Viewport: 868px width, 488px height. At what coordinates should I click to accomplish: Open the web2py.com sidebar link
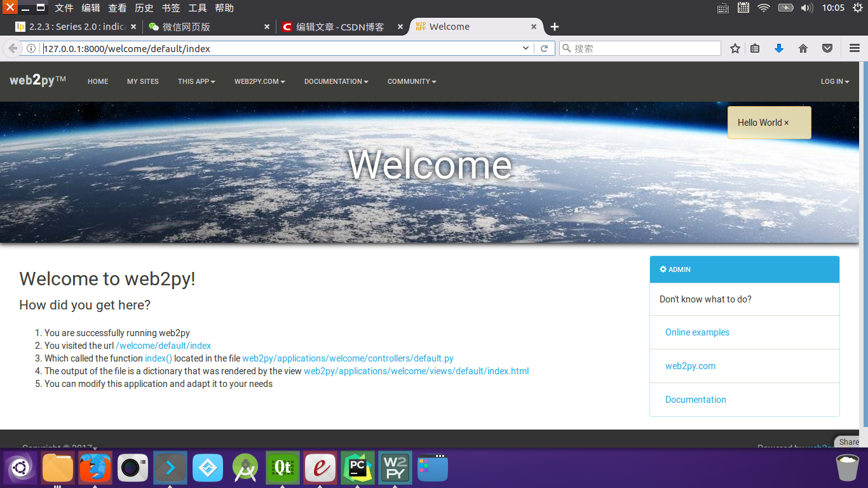(x=690, y=366)
